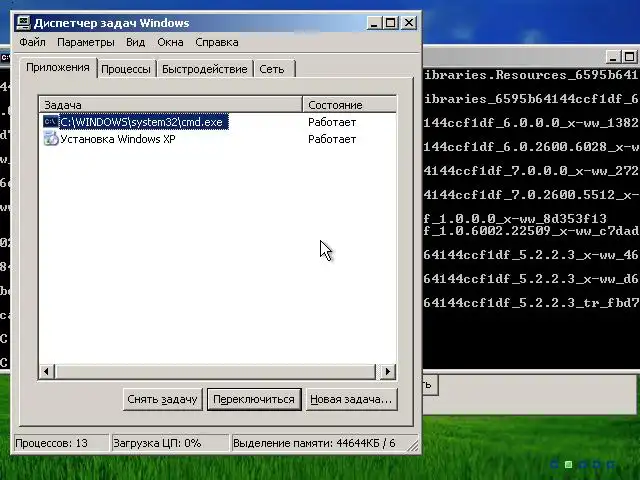This screenshot has width=640, height=480.
Task: Minimize the cmd window behind Task Manager
Action: point(612,57)
